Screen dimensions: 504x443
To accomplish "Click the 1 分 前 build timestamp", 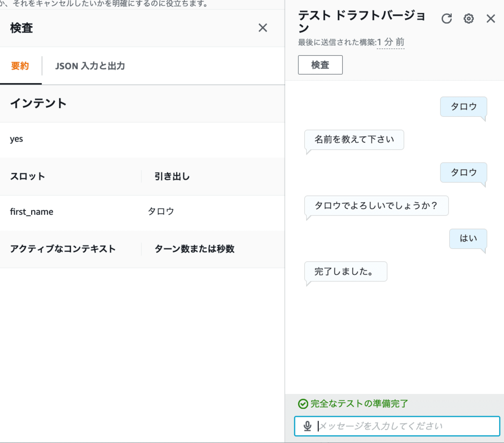I will tap(391, 42).
